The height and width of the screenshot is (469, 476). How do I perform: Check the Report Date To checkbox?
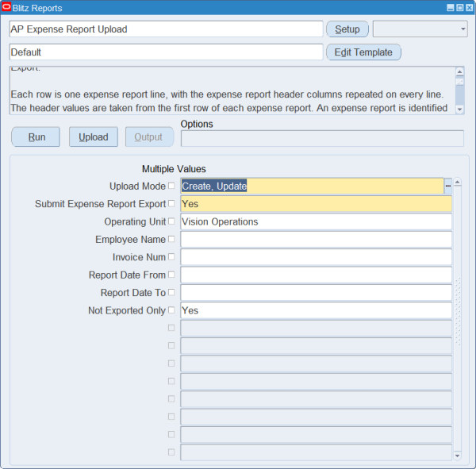tap(171, 292)
